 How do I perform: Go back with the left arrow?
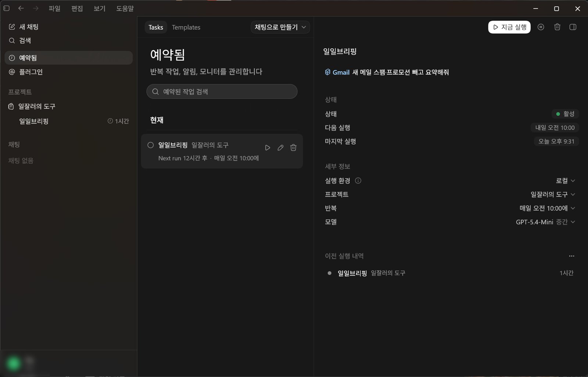tap(21, 8)
